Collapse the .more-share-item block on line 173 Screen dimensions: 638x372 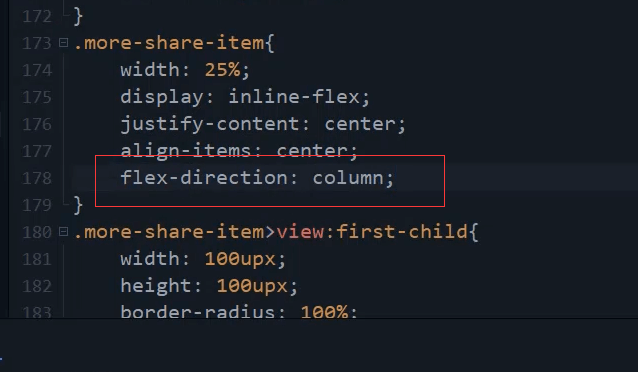pyautogui.click(x=63, y=42)
